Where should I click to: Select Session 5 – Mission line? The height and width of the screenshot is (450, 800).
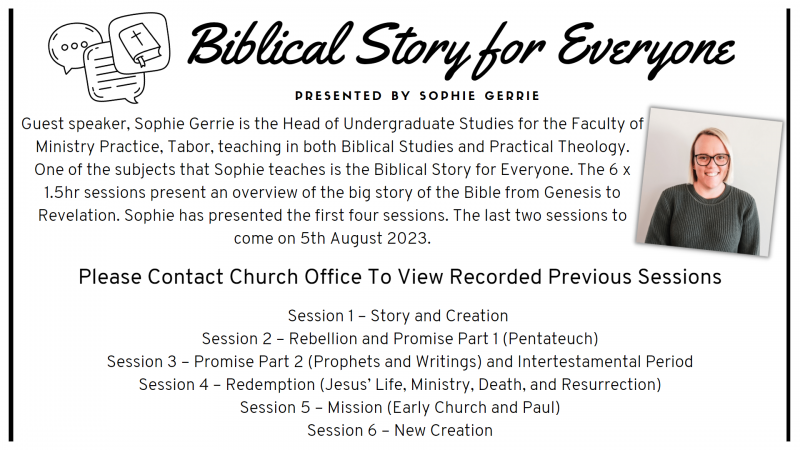tap(399, 408)
